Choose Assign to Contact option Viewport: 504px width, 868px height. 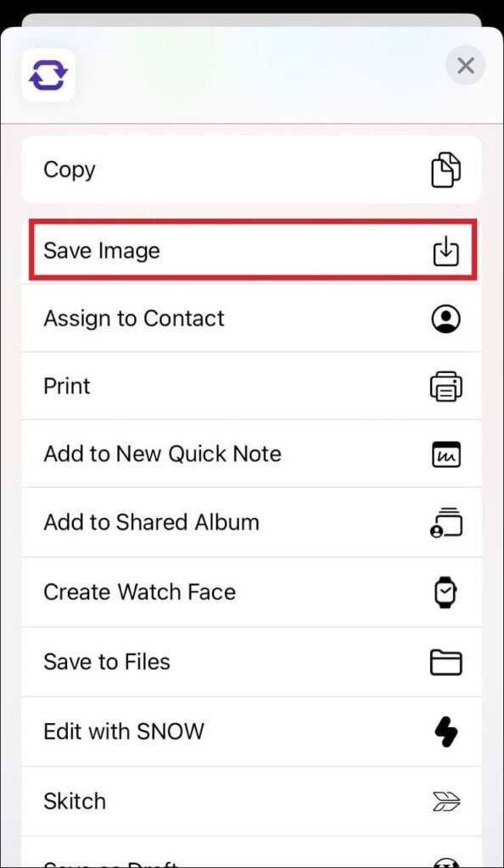pos(251,319)
